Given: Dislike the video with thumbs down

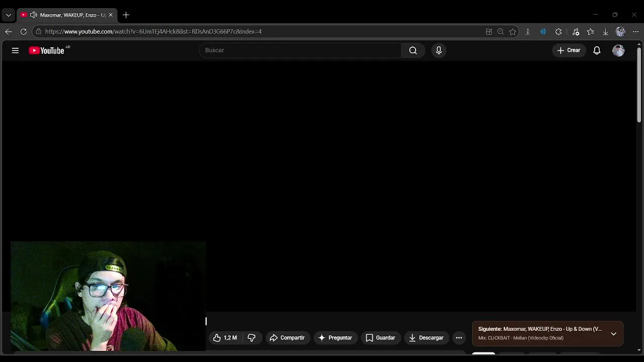Looking at the screenshot, I should point(252,338).
